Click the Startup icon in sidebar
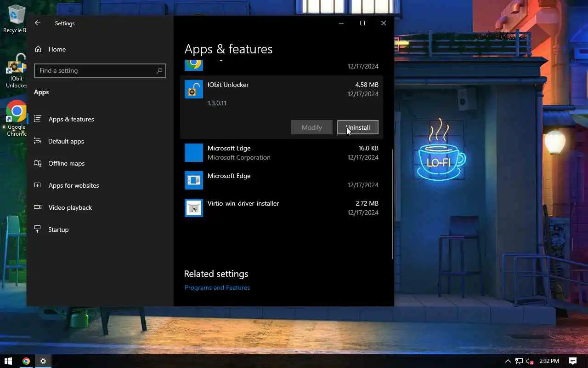588x368 pixels. (x=38, y=229)
